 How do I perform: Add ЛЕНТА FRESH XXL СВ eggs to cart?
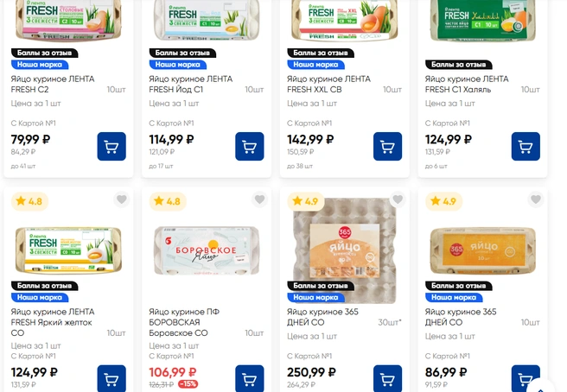[x=388, y=146]
